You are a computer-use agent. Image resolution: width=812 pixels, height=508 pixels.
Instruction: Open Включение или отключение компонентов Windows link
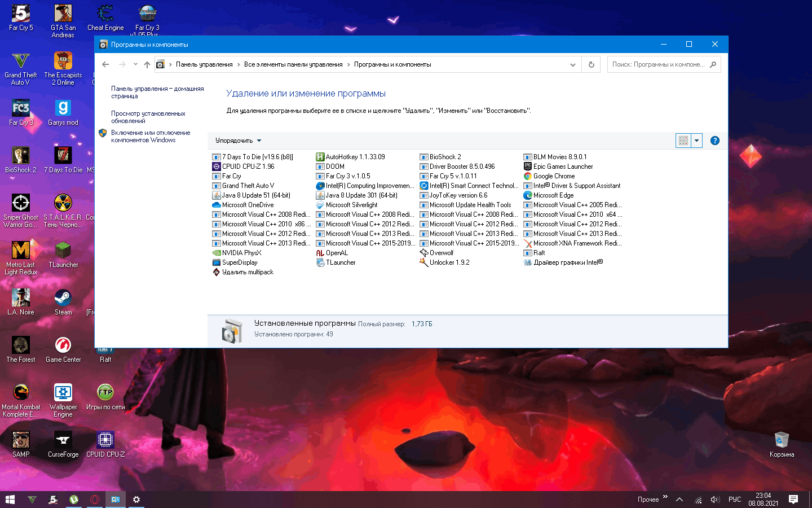click(150, 137)
